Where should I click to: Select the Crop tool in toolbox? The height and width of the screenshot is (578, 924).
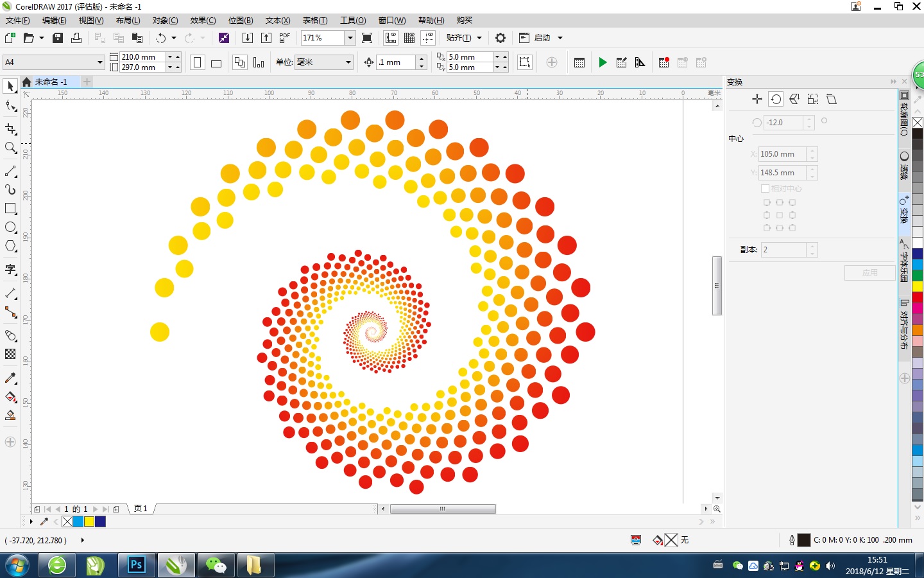(10, 129)
